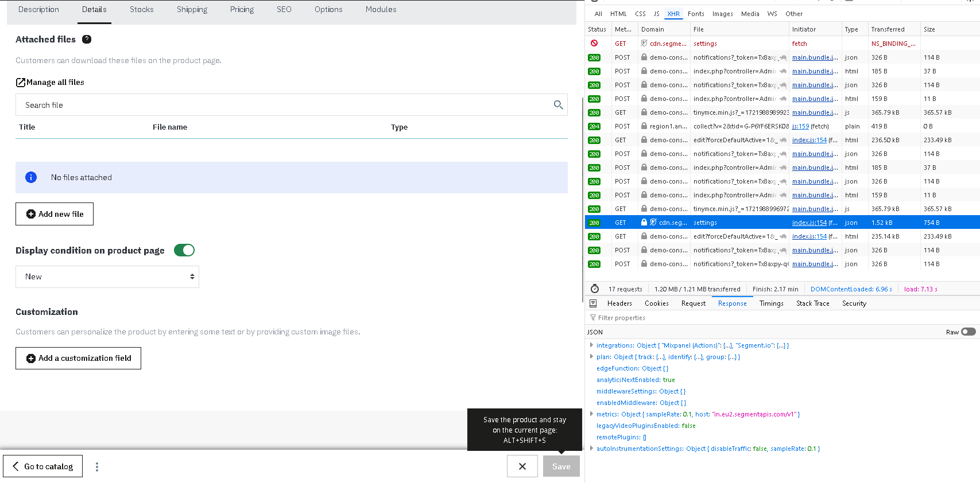
Task: Filter network requests by WS
Action: (x=772, y=14)
